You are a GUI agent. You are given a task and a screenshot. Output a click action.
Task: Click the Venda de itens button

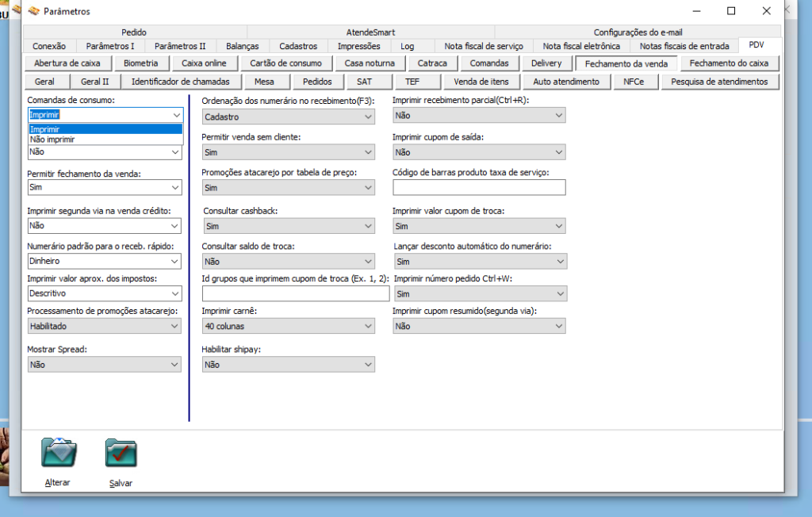tap(481, 82)
